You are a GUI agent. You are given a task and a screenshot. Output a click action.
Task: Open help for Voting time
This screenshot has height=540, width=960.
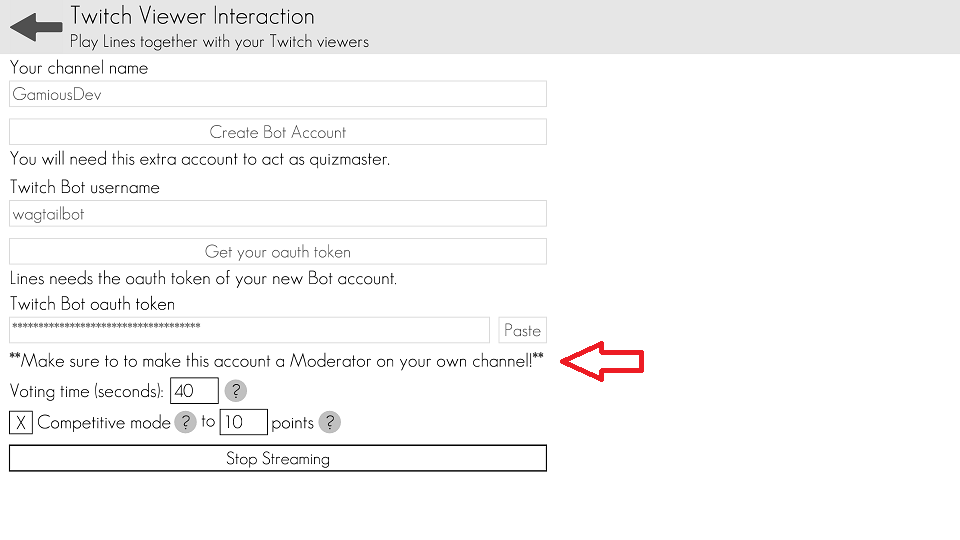pyautogui.click(x=235, y=390)
